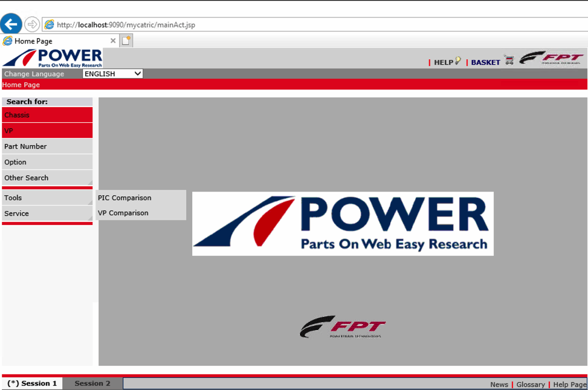588x390 pixels.
Task: Choose VP Comparison from the submenu
Action: point(141,213)
